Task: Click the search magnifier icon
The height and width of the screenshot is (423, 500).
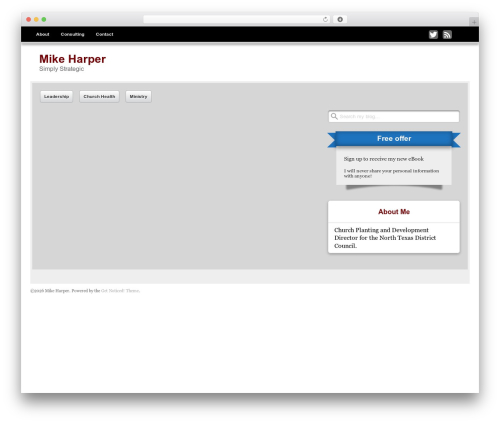Action: [334, 116]
